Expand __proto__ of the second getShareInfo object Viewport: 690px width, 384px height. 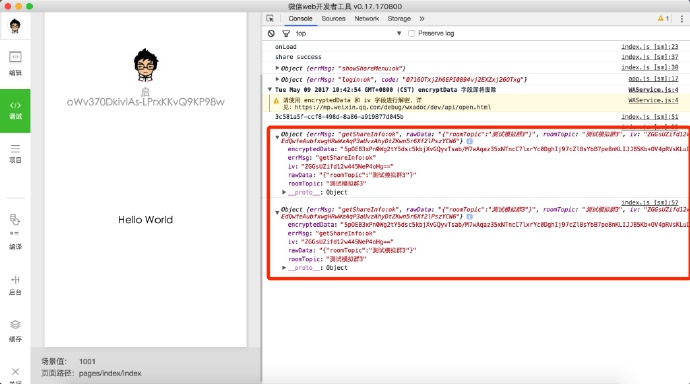[x=284, y=267]
